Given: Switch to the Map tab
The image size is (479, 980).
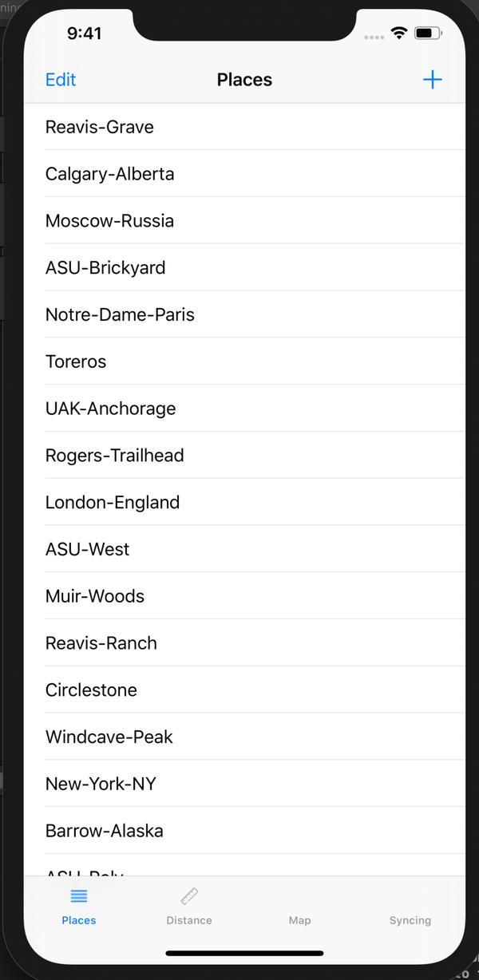Looking at the screenshot, I should (x=299, y=907).
